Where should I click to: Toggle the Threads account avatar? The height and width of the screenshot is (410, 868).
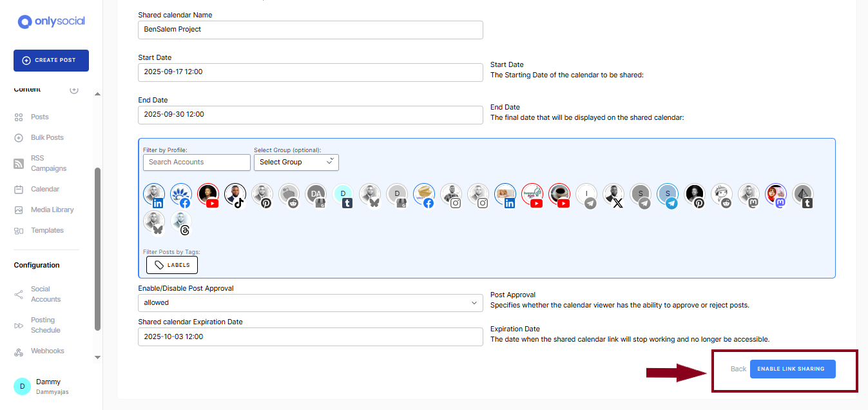pos(181,222)
